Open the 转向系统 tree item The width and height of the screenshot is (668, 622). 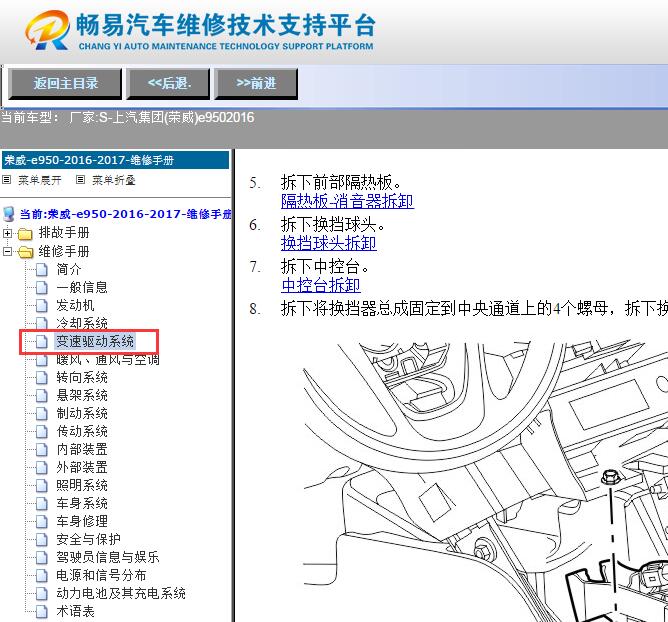82,377
